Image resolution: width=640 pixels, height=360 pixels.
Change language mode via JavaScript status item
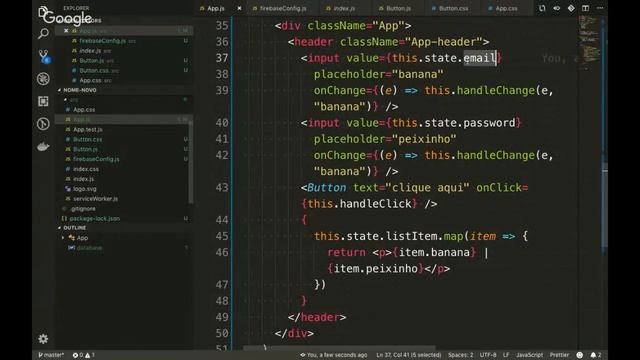pos(529,355)
